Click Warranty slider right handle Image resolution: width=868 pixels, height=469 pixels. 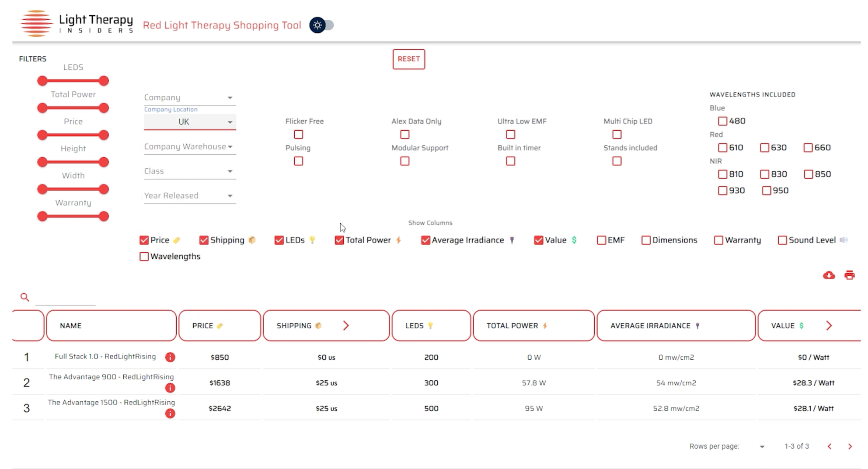click(x=104, y=216)
